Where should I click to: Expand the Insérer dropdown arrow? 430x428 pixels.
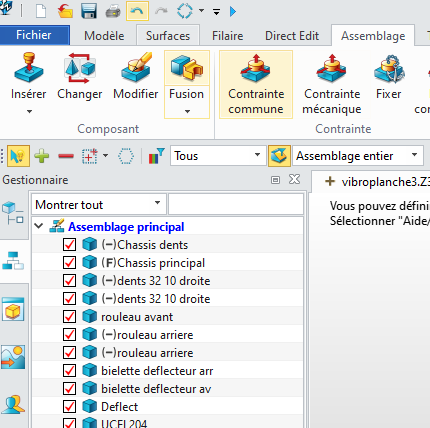tap(29, 111)
